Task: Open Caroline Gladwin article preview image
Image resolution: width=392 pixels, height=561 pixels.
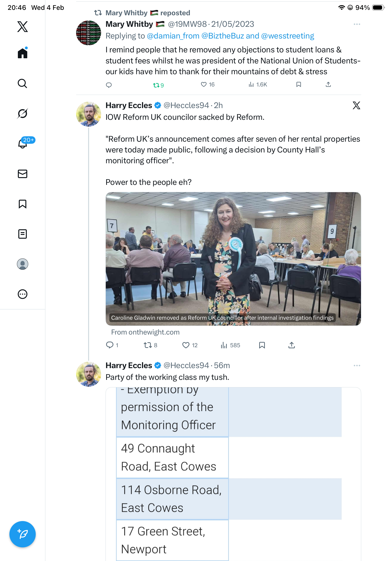Action: pos(233,258)
